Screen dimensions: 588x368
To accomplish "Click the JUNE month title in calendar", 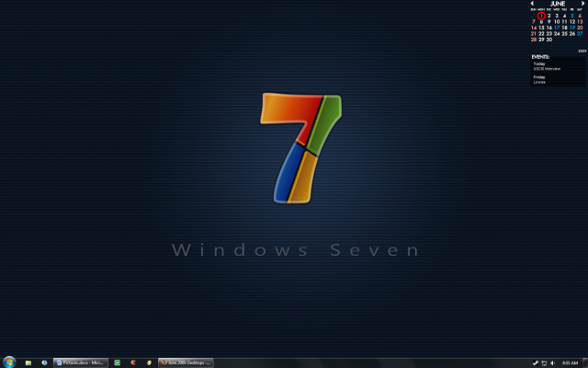I will pos(558,4).
